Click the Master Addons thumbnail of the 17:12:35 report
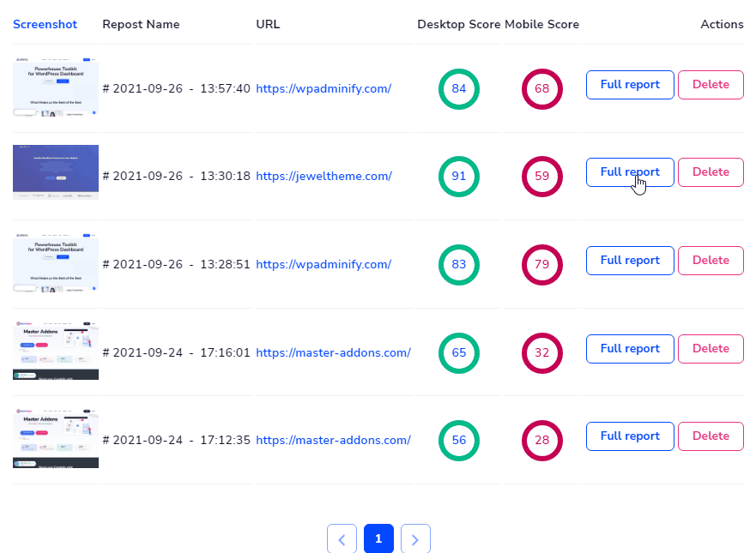 [56, 438]
